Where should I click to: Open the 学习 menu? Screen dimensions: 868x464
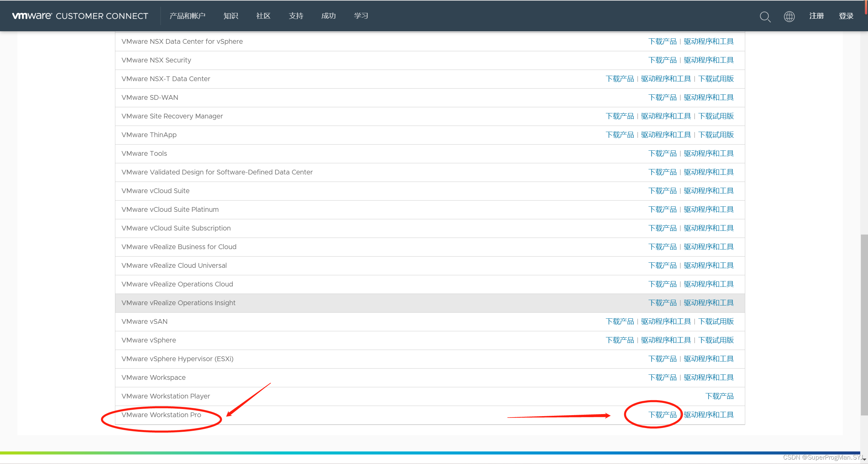pos(361,16)
